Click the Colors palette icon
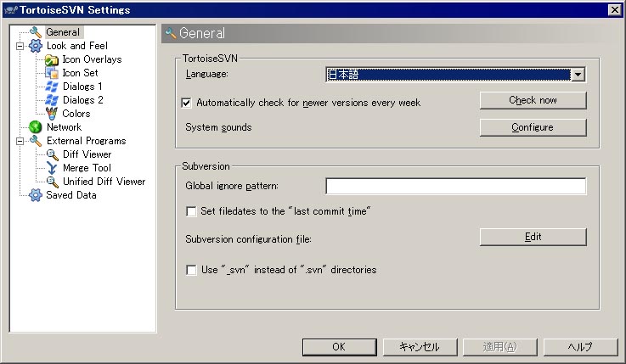 pyautogui.click(x=52, y=114)
